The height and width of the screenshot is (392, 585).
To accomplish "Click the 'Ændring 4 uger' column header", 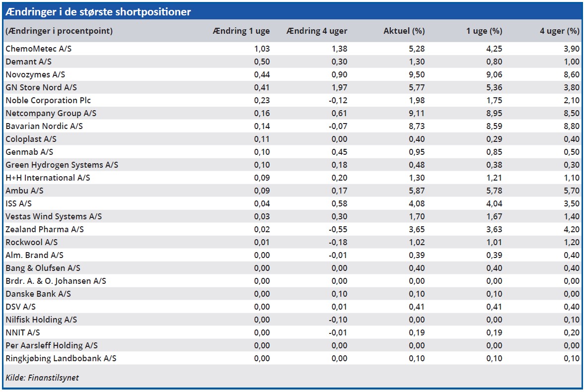I will pos(317,31).
